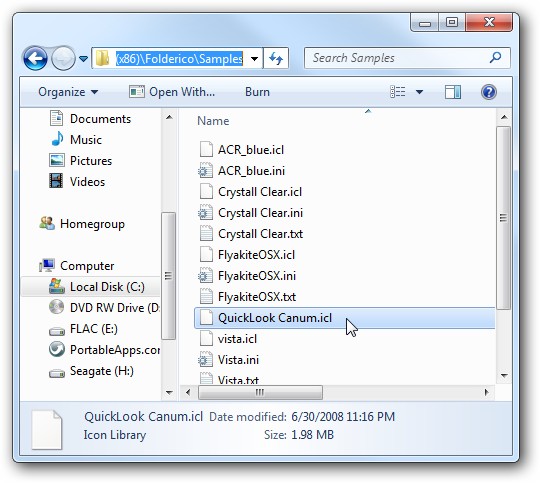
Task: Click the gear icon of Vista.ini
Action: [205, 360]
